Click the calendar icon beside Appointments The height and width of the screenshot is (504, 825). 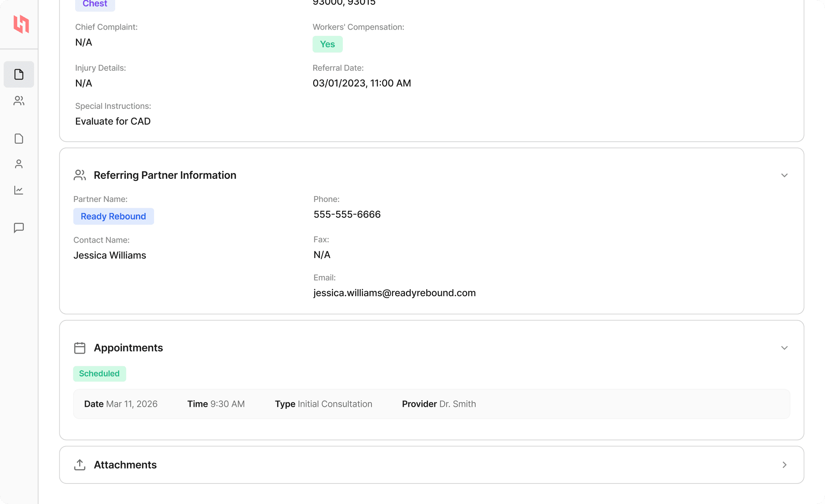click(x=80, y=348)
